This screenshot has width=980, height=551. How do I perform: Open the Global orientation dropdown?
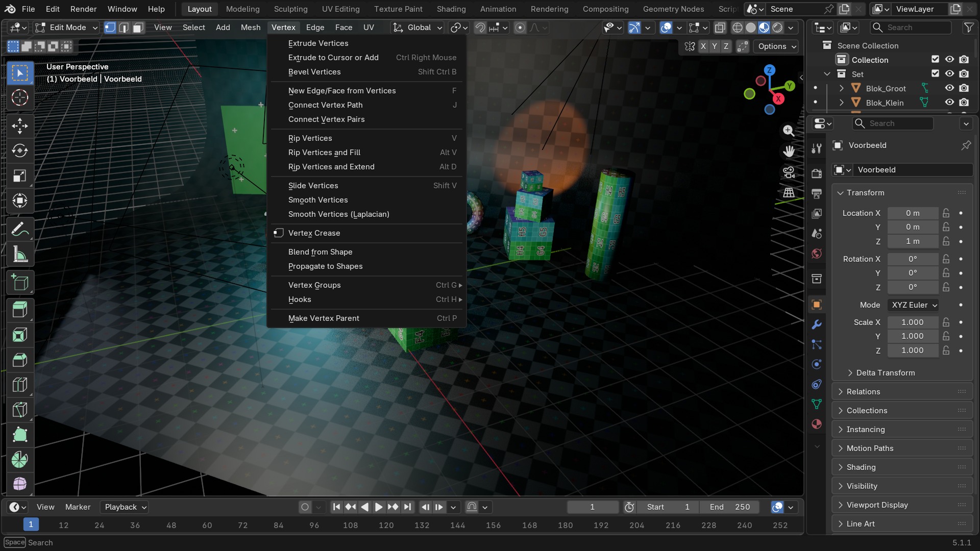[x=418, y=28]
